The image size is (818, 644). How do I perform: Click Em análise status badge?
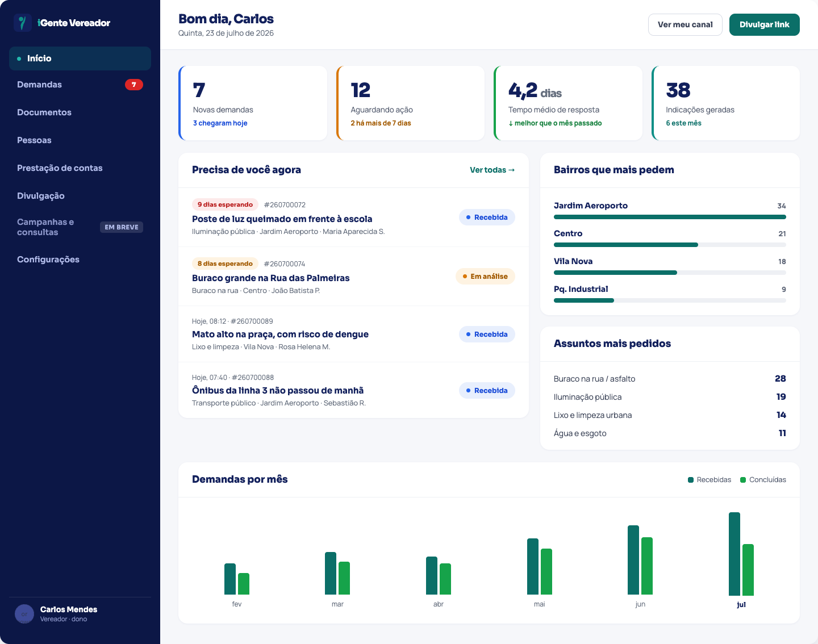485,277
